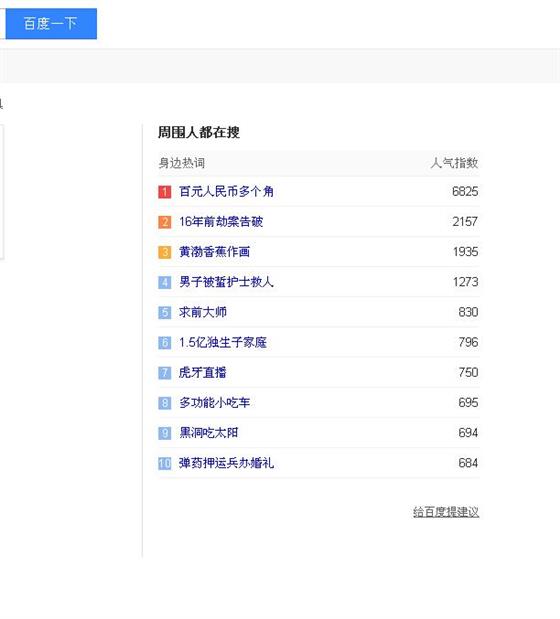Open the 给百度提建议 feedback link

(x=446, y=512)
